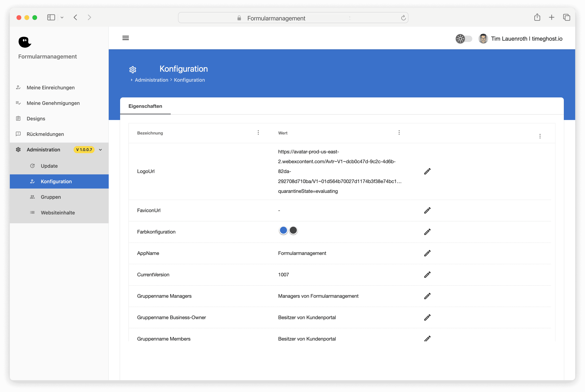
Task: Open the Wert column options menu
Action: [399, 133]
